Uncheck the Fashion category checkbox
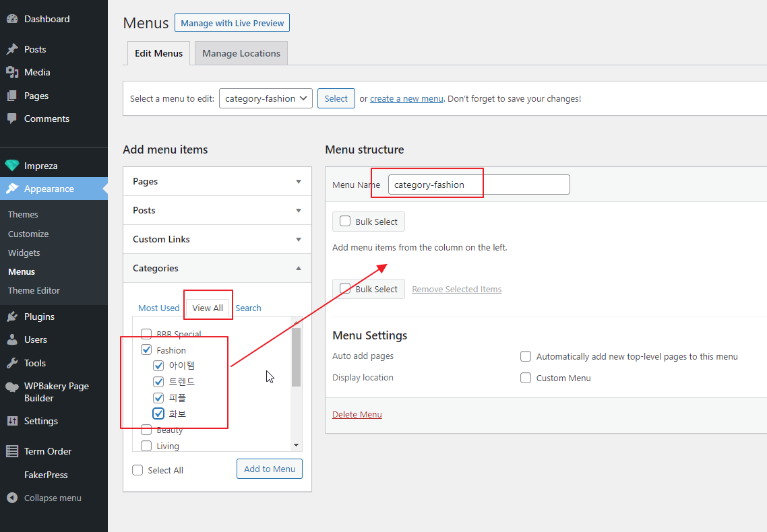 [x=146, y=350]
